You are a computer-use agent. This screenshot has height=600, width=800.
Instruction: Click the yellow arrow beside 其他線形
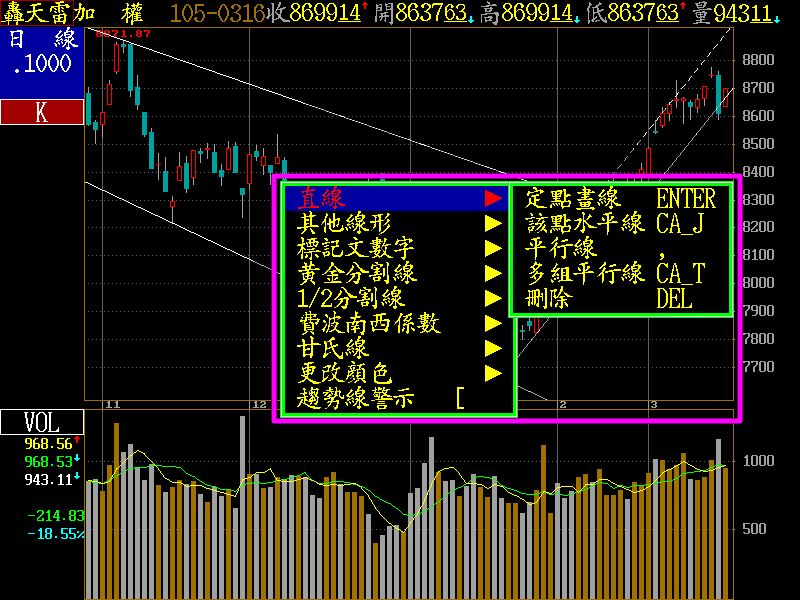pos(492,223)
